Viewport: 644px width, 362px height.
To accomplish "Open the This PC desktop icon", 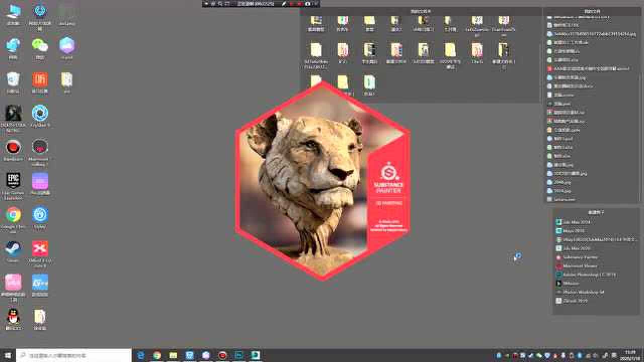I will [13, 14].
